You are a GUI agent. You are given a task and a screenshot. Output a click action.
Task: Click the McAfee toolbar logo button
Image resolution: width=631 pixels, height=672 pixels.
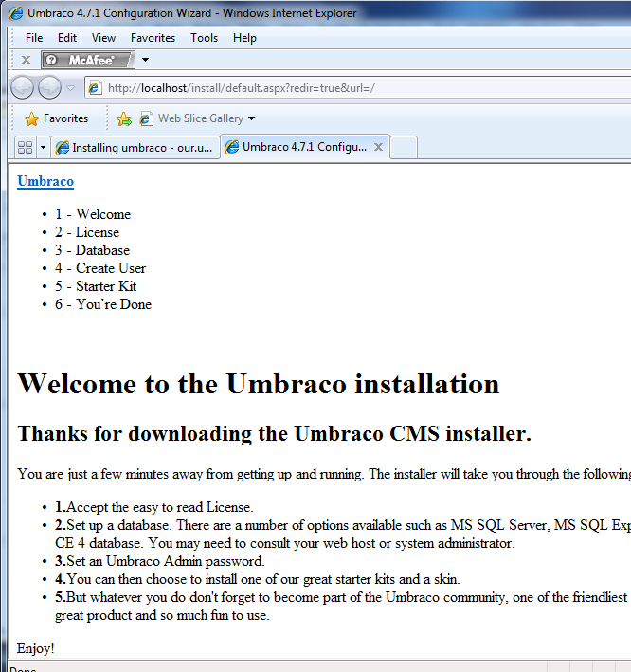[x=88, y=60]
